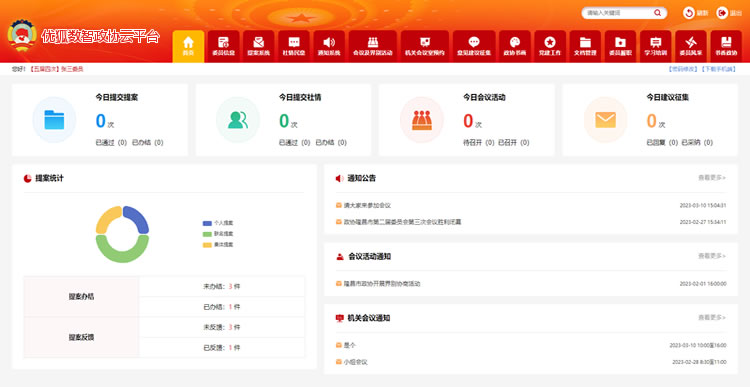Click 已采纳 (0) in 今日建议征集

coord(697,143)
